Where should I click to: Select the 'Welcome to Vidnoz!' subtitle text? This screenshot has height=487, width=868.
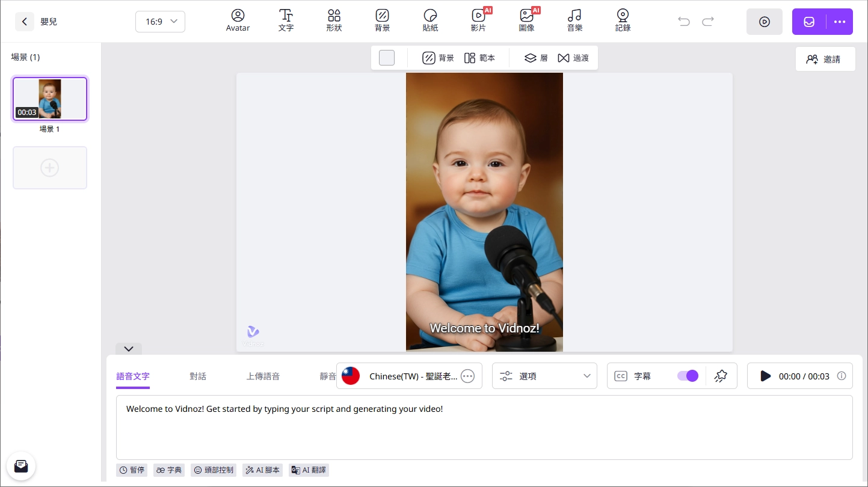pos(484,328)
